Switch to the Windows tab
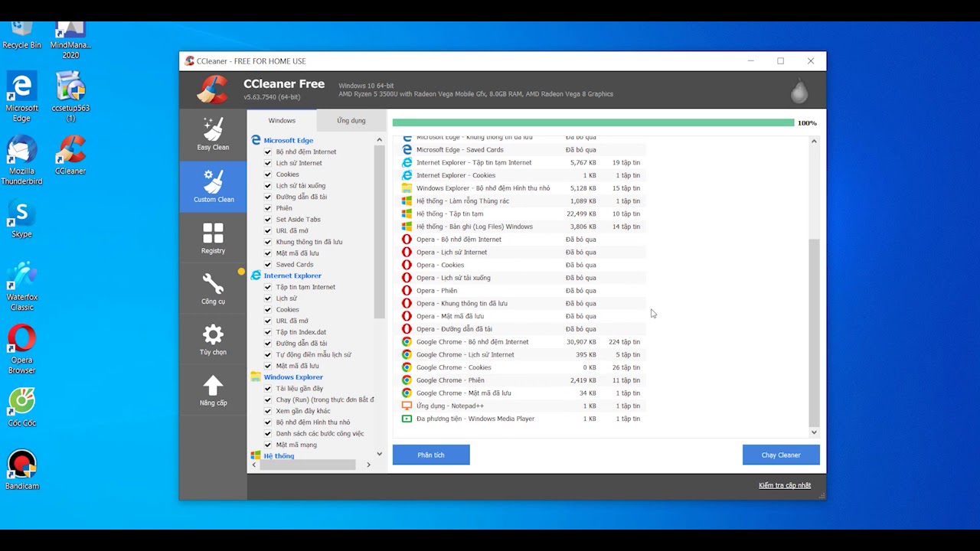Viewport: 980px width, 551px height. click(282, 121)
